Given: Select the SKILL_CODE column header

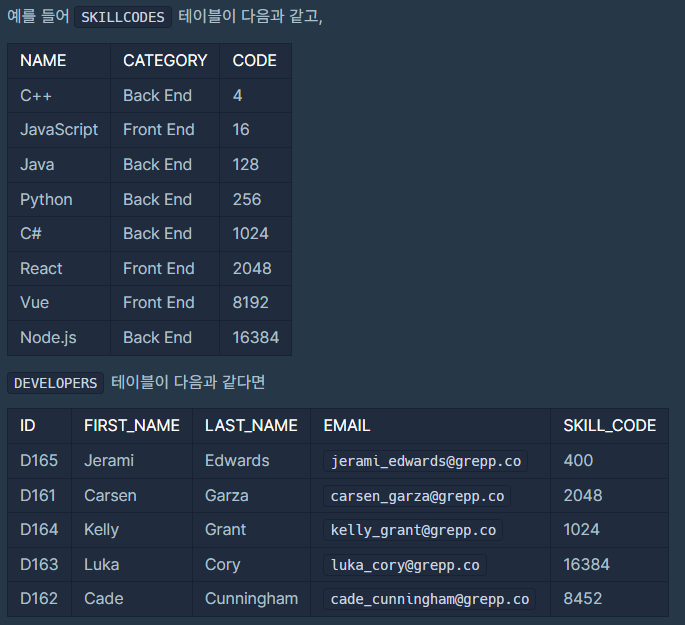Looking at the screenshot, I should [x=610, y=425].
